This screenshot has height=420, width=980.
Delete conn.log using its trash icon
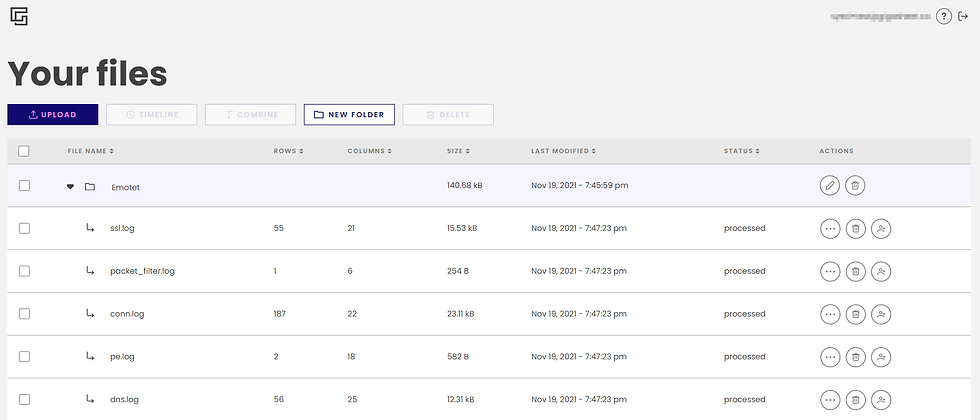click(856, 314)
